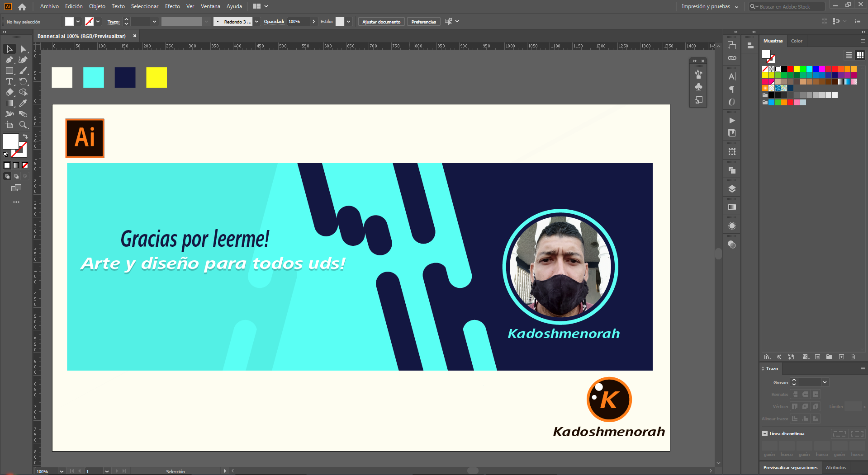
Task: Create new color group folder icon
Action: [829, 357]
